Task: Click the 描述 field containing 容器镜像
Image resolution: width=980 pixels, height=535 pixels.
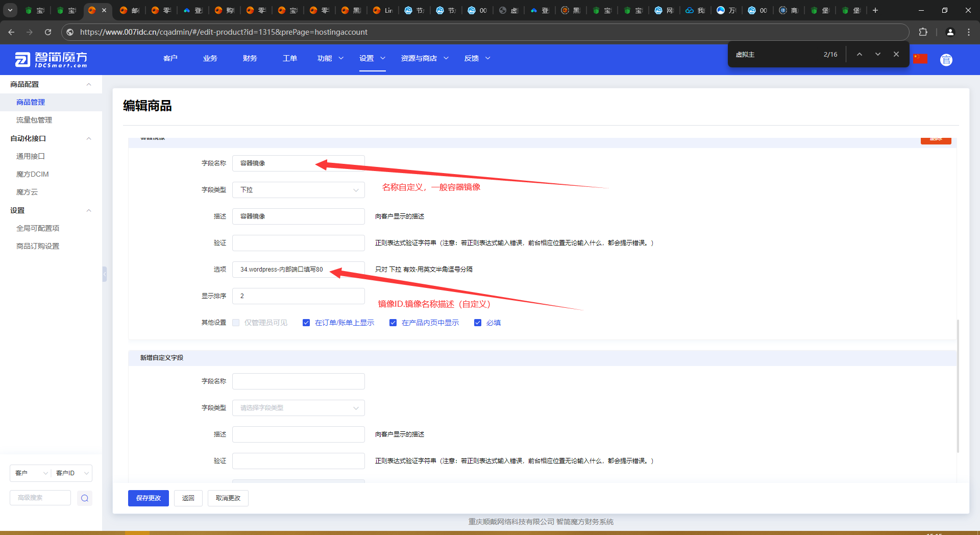Action: pyautogui.click(x=299, y=216)
